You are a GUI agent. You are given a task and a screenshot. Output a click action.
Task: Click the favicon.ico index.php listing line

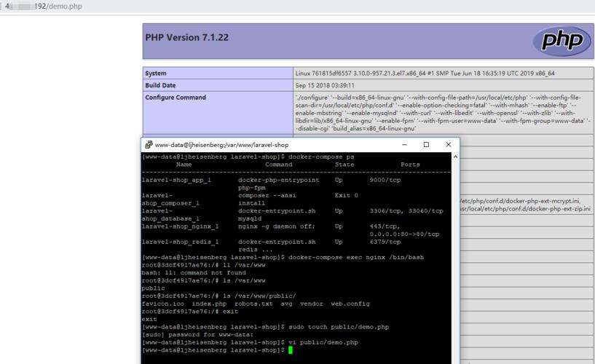click(256, 304)
